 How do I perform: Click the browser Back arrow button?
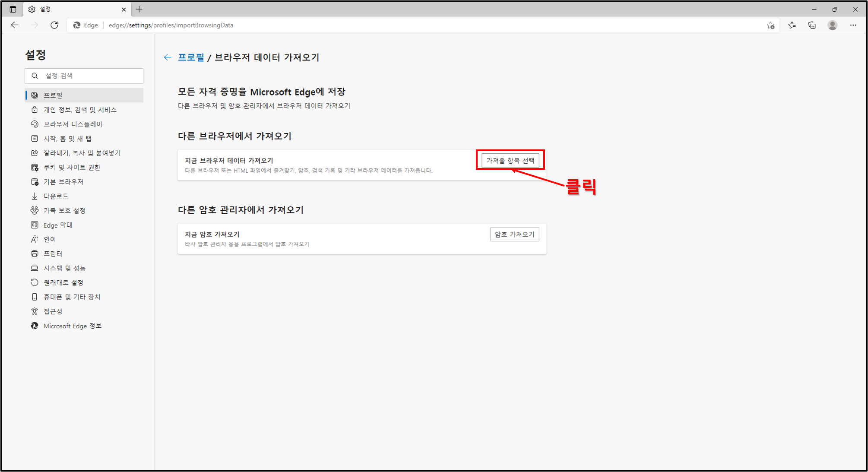(15, 25)
